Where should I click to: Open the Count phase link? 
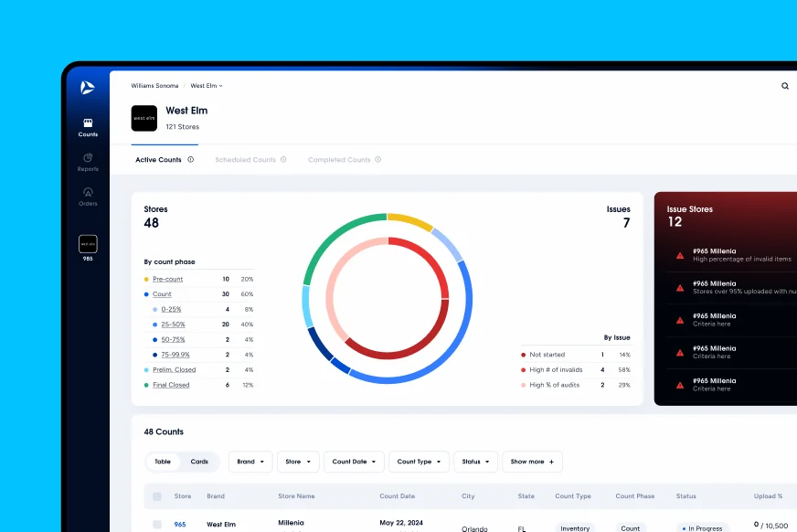tap(162, 294)
